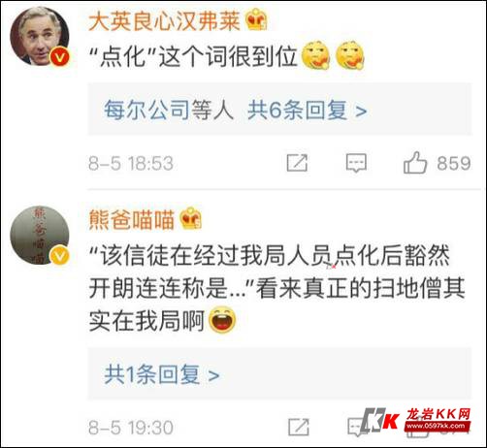Open 熊爸喵喵 profile avatar
487x448 pixels.
40,235
